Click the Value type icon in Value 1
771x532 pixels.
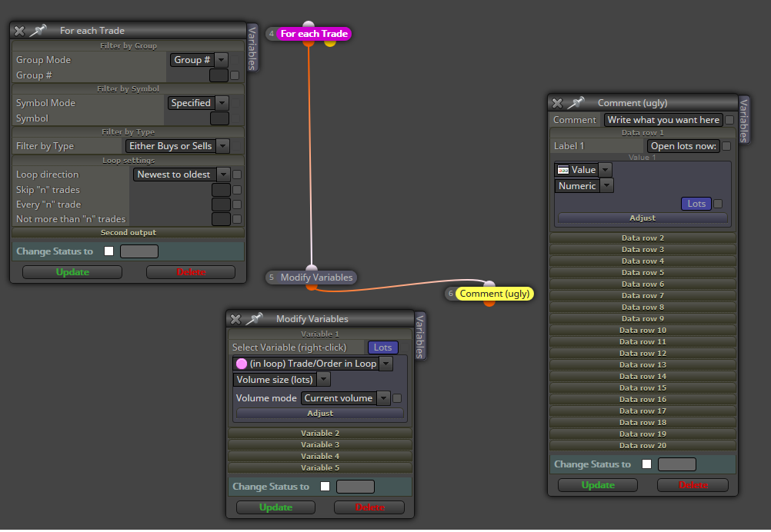point(563,170)
